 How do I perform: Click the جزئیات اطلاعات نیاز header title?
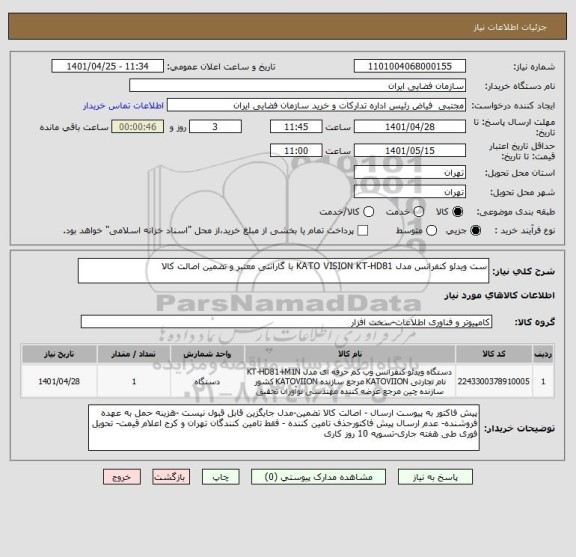[510, 28]
